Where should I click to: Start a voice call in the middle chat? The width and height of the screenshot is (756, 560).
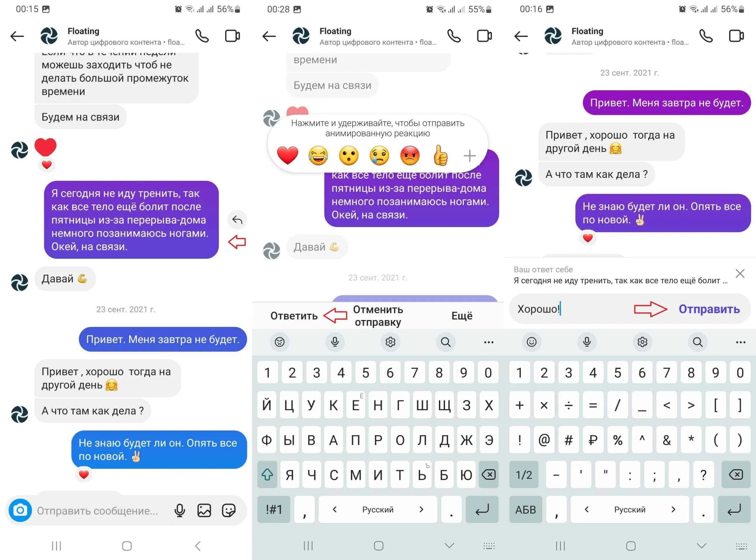point(454,36)
